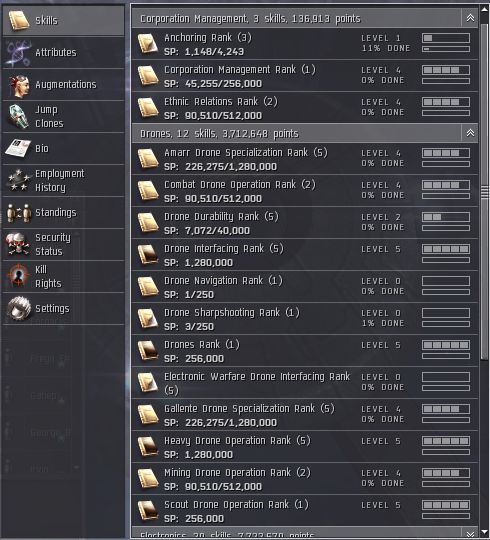Select Gallente Drone Specialization skill row

point(305,415)
